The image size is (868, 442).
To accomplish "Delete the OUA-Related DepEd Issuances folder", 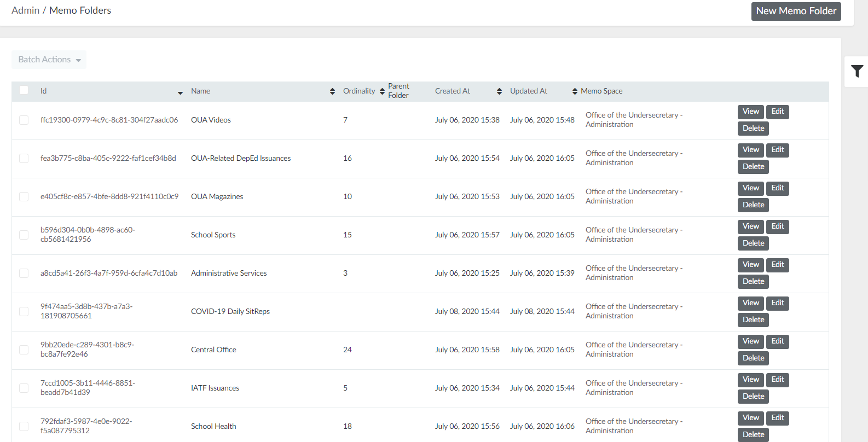I will pyautogui.click(x=753, y=167).
